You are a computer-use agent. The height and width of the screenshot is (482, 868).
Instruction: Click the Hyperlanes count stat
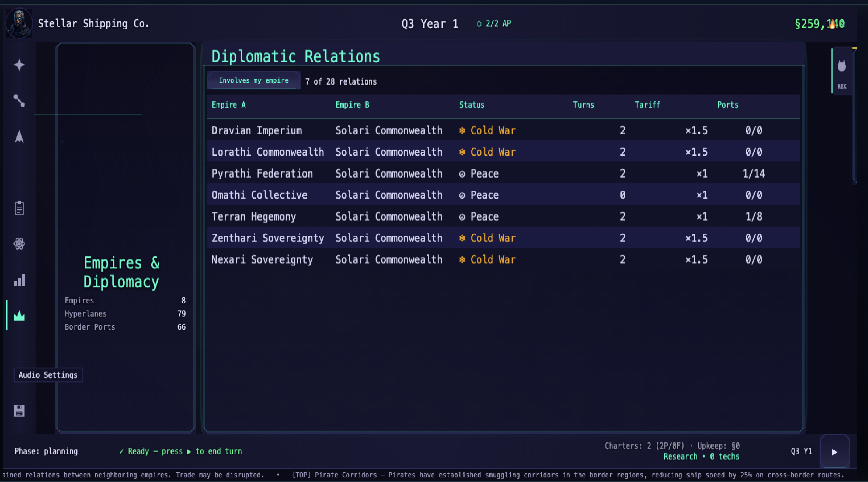pyautogui.click(x=125, y=314)
